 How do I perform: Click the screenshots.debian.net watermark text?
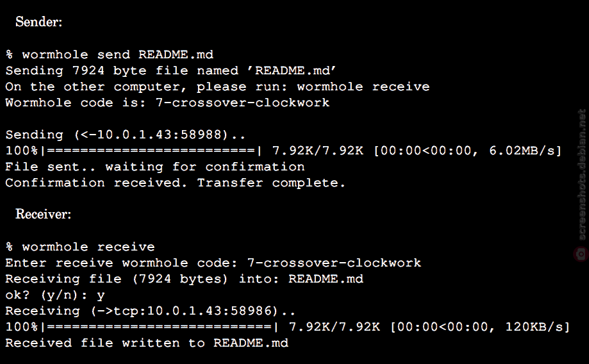pos(581,175)
